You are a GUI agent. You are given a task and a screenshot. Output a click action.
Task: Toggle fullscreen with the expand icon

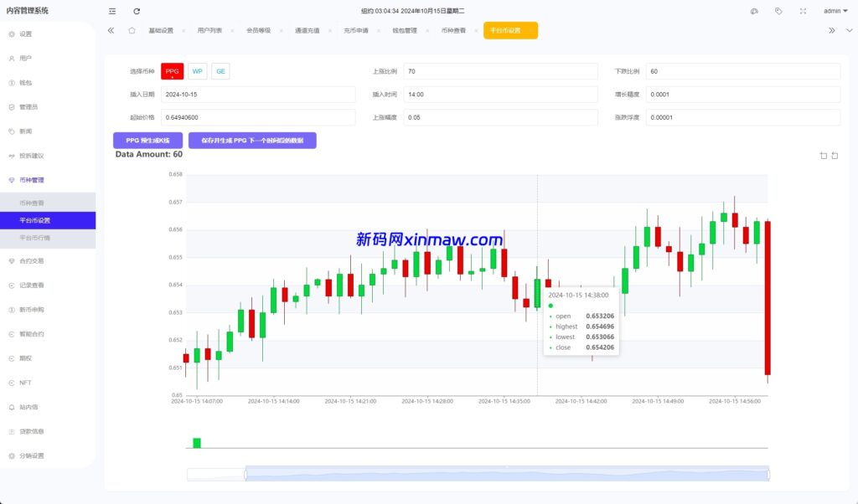point(803,11)
